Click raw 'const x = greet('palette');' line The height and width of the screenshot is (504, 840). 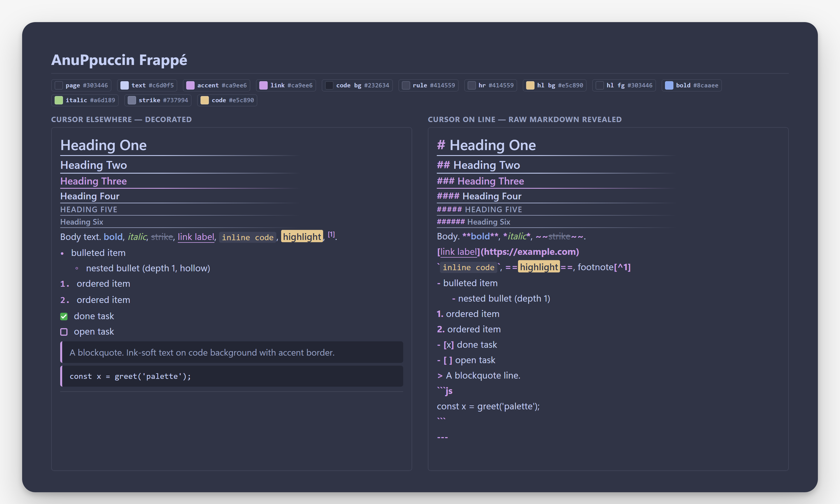488,407
